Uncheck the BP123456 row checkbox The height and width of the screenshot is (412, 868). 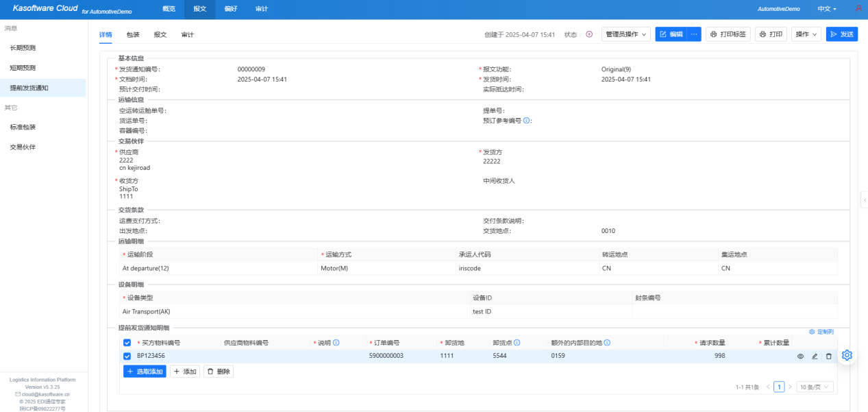click(x=127, y=356)
